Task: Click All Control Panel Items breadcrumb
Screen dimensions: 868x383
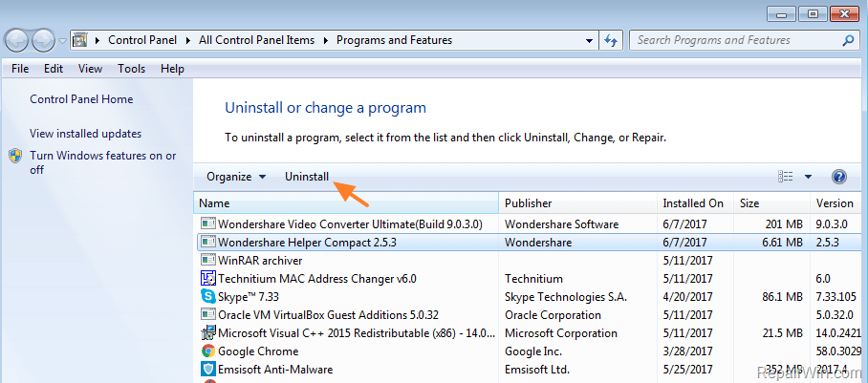Action: [256, 40]
